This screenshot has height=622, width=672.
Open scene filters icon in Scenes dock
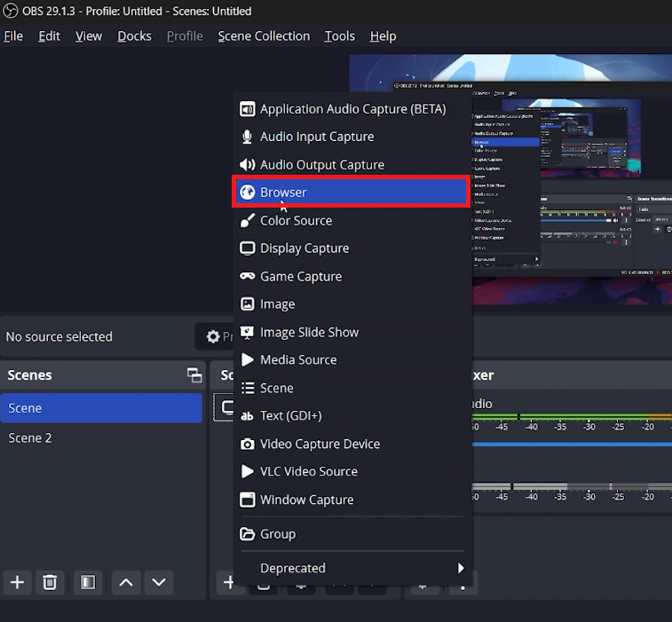[x=88, y=582]
